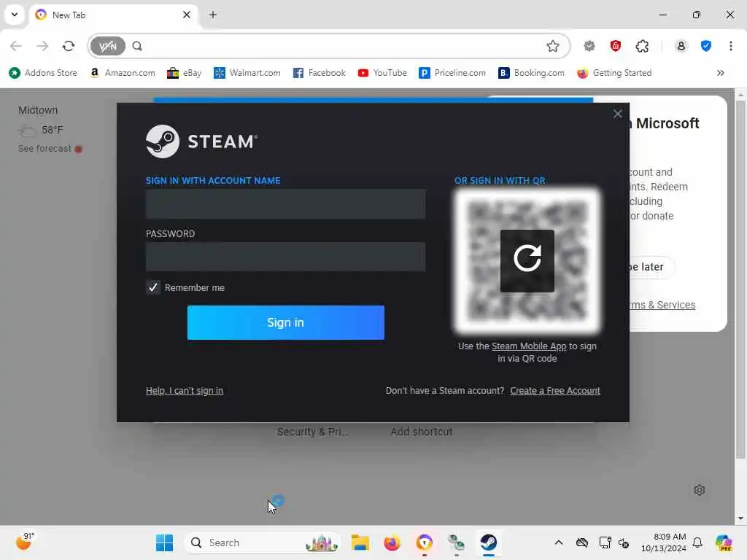Open the user profile icon in toolbar
The image size is (747, 560).
(681, 46)
